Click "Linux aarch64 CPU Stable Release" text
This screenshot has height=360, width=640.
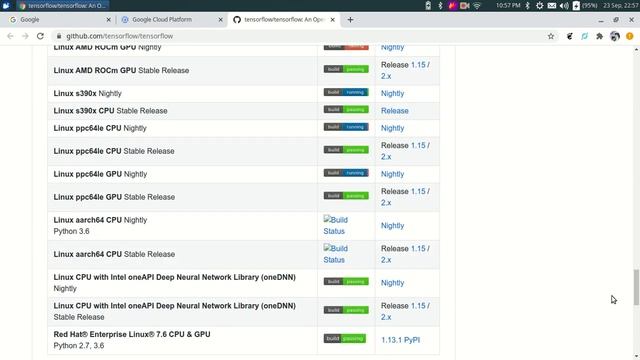click(114, 254)
